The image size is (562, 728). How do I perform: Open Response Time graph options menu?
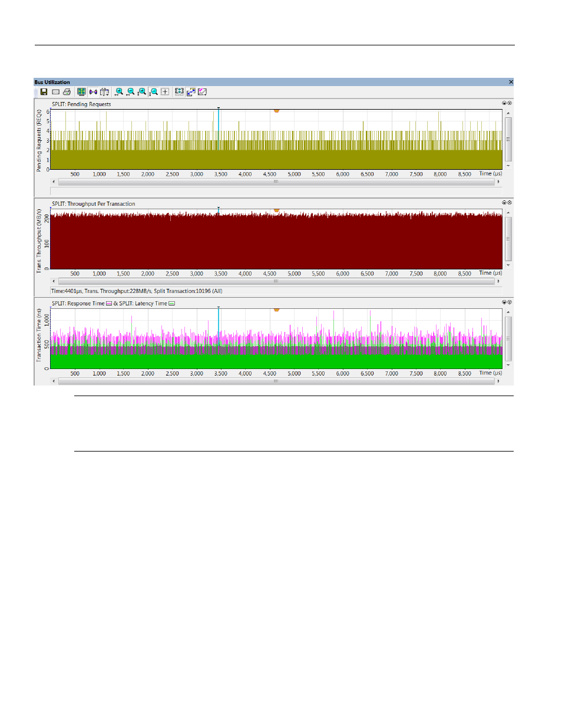pyautogui.click(x=504, y=302)
